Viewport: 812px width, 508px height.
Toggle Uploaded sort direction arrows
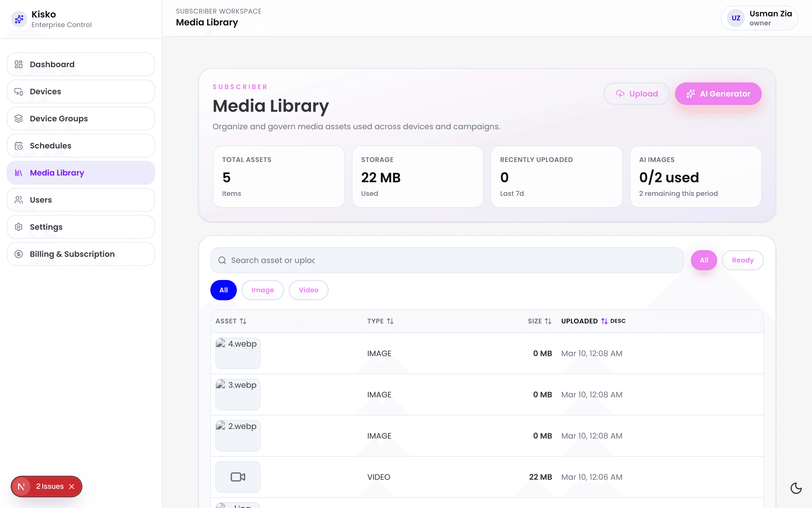point(604,321)
